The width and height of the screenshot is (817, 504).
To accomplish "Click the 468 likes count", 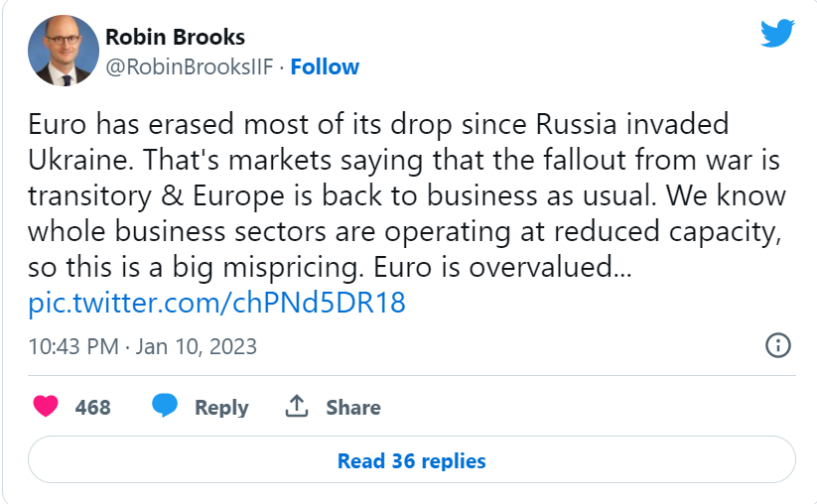I will pyautogui.click(x=93, y=408).
